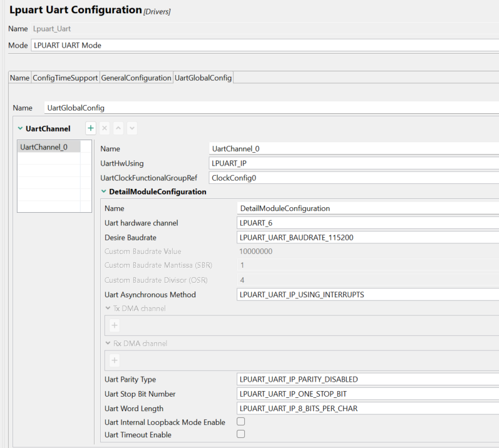Add a new UartChannel with plus icon
499x448 pixels.
click(x=91, y=128)
